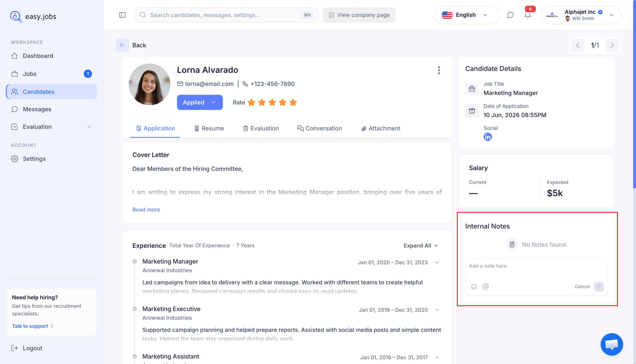Click the easy.jobs logo

(x=33, y=16)
